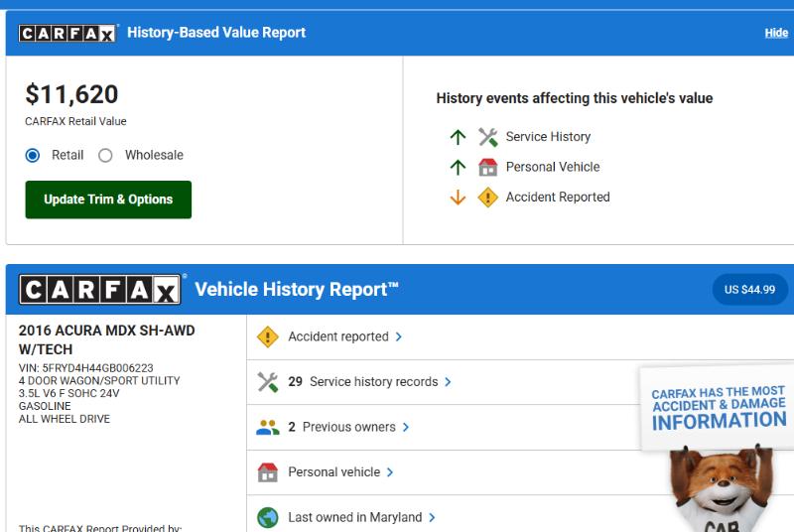Click the wrench icon beside Service History
Screen dimensions: 794x532
(487, 137)
